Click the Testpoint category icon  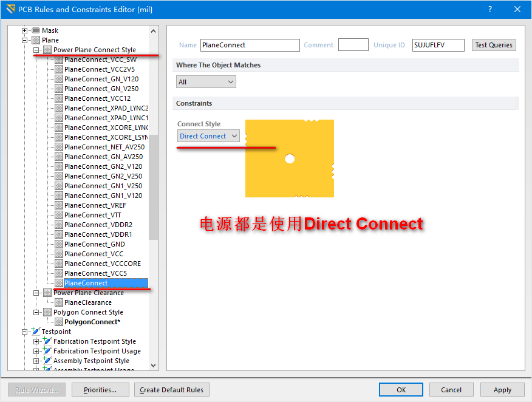pyautogui.click(x=36, y=332)
